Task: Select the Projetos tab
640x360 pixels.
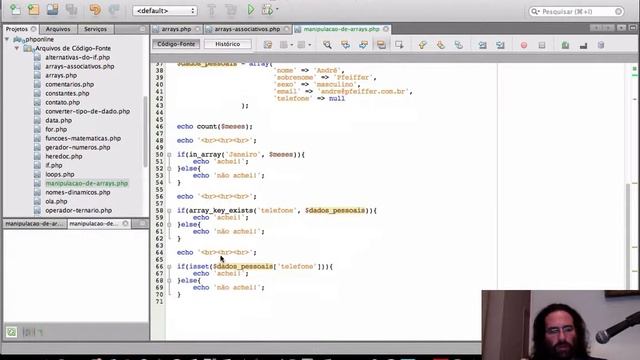Action: pos(17,29)
